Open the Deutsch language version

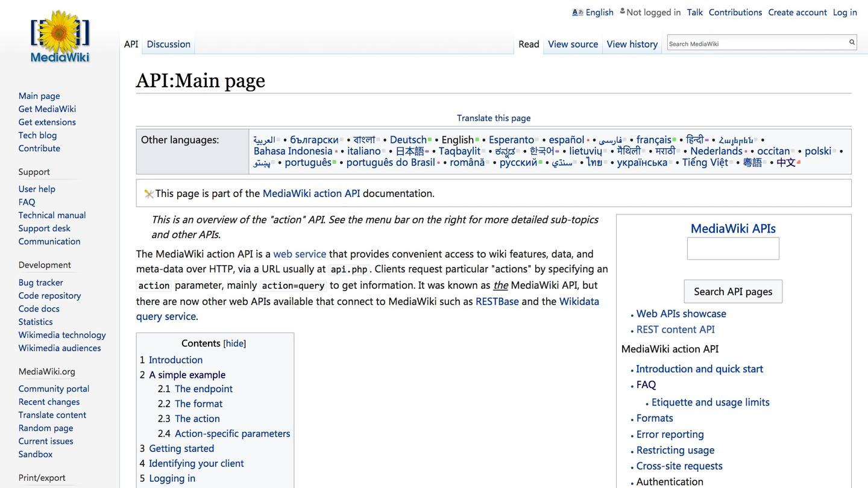pyautogui.click(x=408, y=140)
